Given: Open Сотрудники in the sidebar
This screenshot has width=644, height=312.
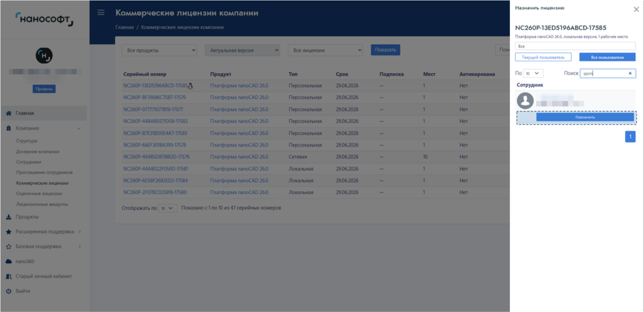Looking at the screenshot, I should point(28,162).
